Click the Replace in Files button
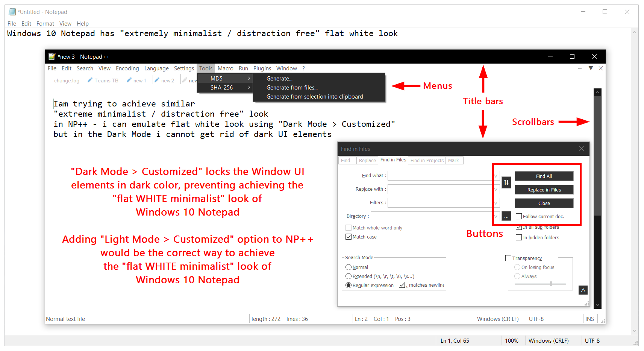The height and width of the screenshot is (351, 644). tap(544, 190)
